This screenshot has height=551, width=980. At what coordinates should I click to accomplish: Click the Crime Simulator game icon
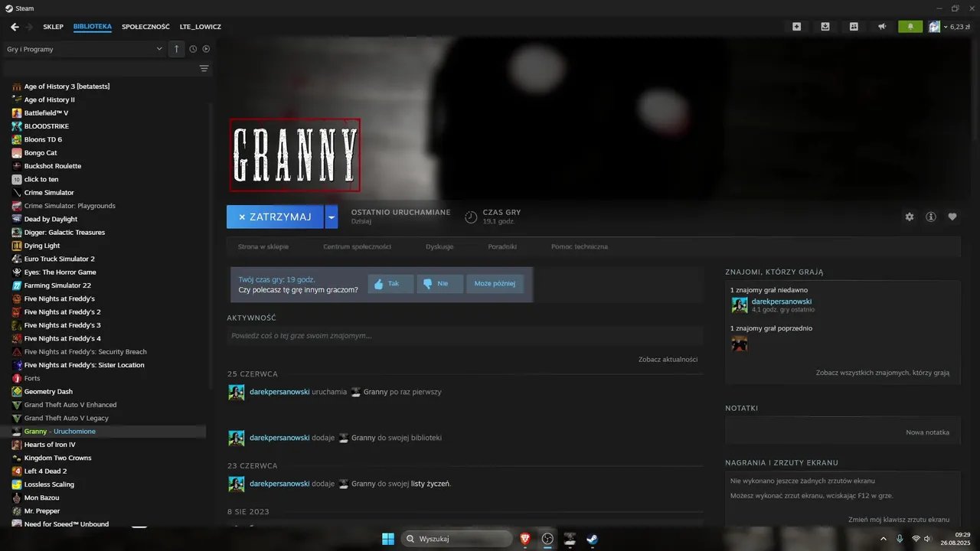coord(17,193)
